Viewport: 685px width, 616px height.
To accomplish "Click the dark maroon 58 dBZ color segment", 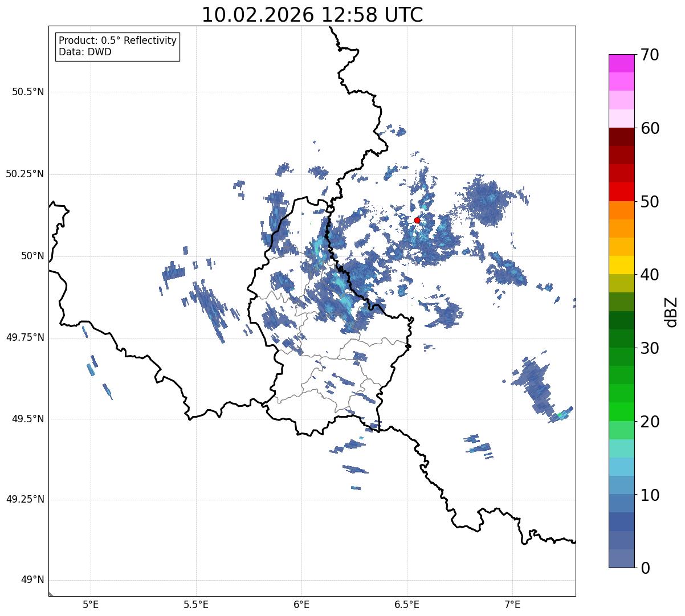I will tap(621, 137).
